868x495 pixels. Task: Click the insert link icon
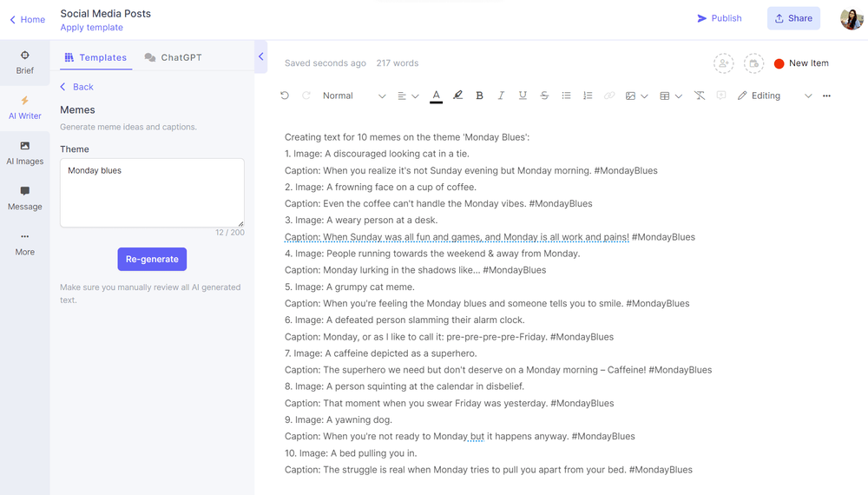coord(609,96)
